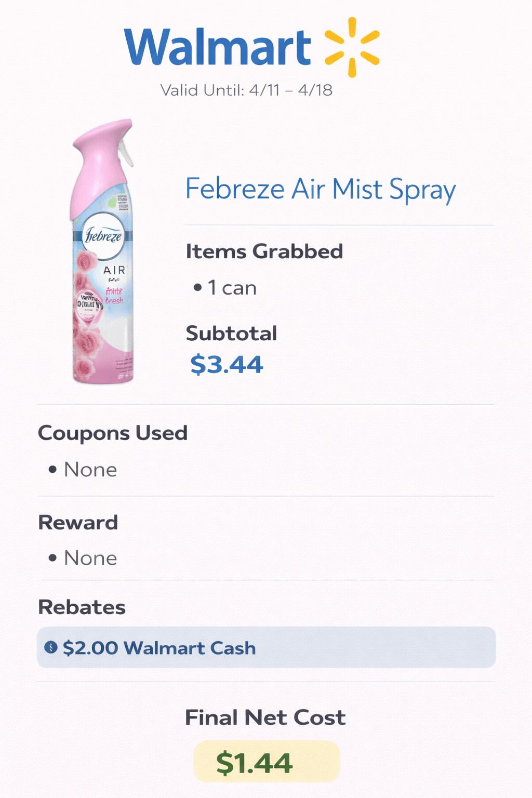Click the Walmart spark logo icon

pos(352,47)
